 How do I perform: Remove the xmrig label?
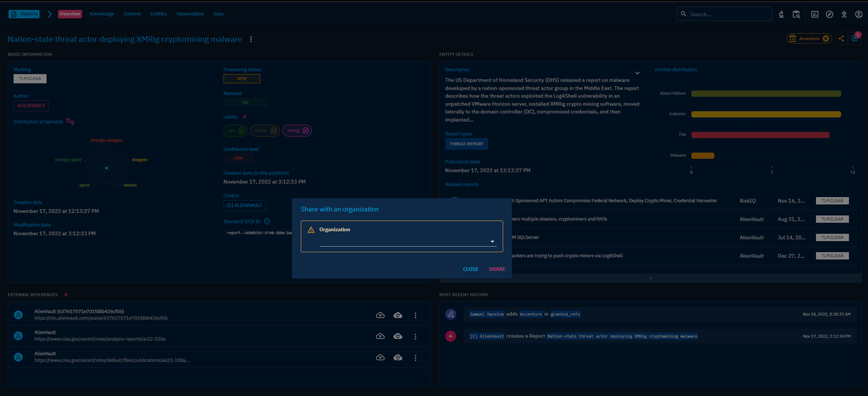(x=306, y=130)
